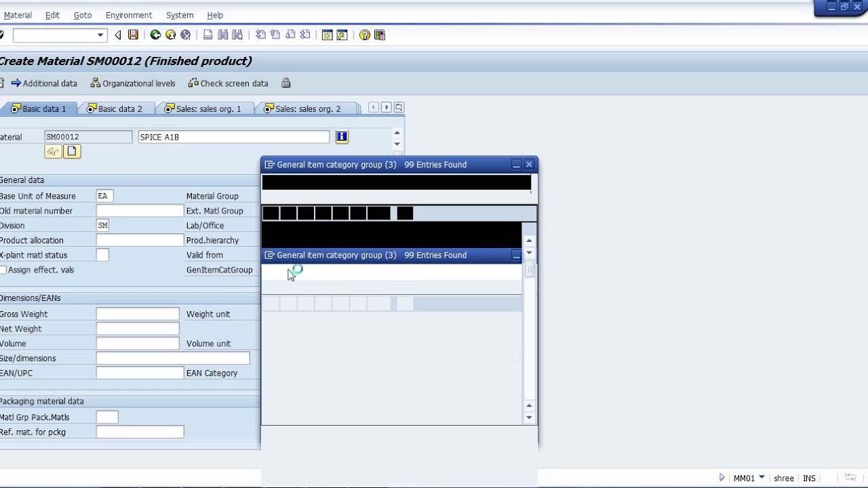Switch to the Basic data 1 tab
Viewport: 868px width, 488px height.
(x=39, y=108)
